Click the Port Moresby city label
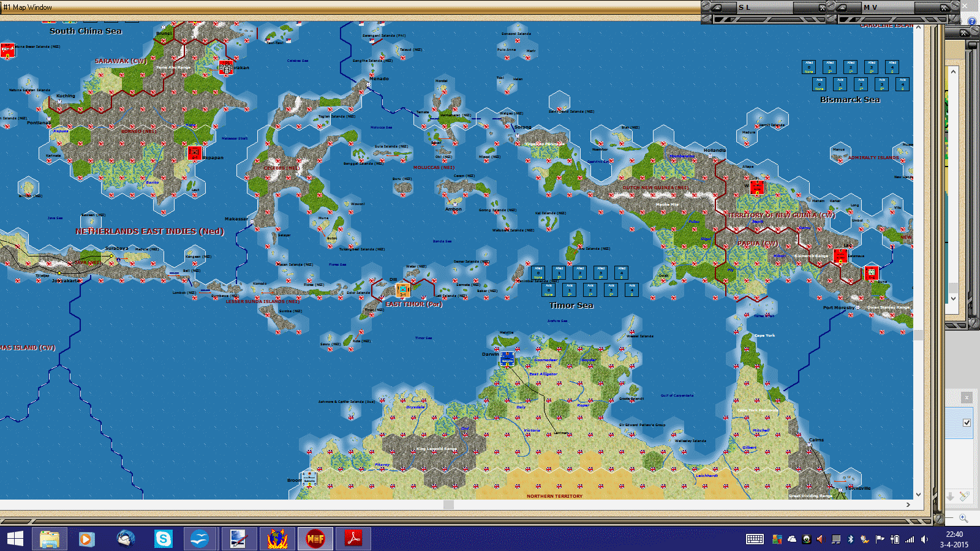Viewport: 980px width, 551px height. pyautogui.click(x=839, y=308)
